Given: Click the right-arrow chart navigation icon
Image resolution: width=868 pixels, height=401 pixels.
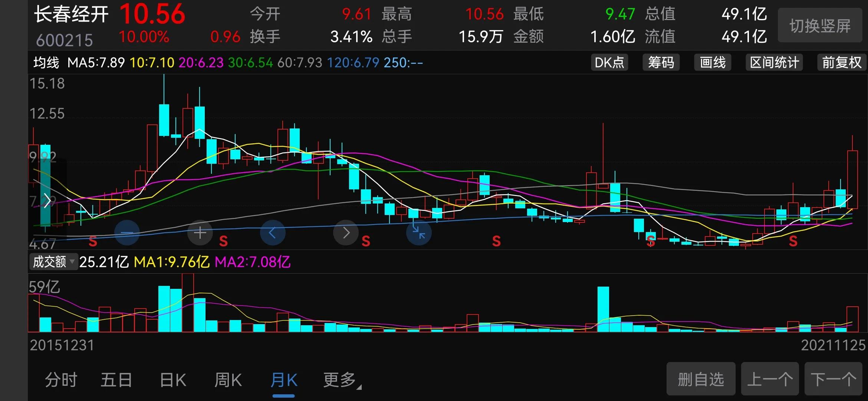Looking at the screenshot, I should pos(346,232).
